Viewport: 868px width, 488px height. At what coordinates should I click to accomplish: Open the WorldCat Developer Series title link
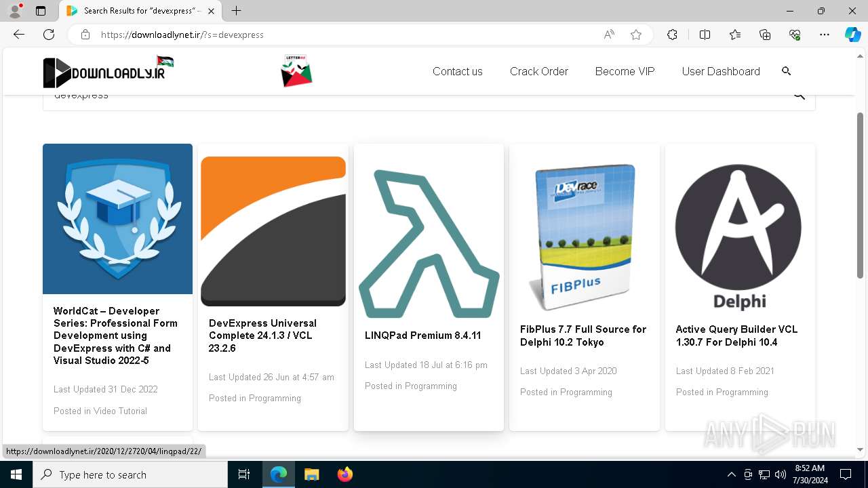116,335
